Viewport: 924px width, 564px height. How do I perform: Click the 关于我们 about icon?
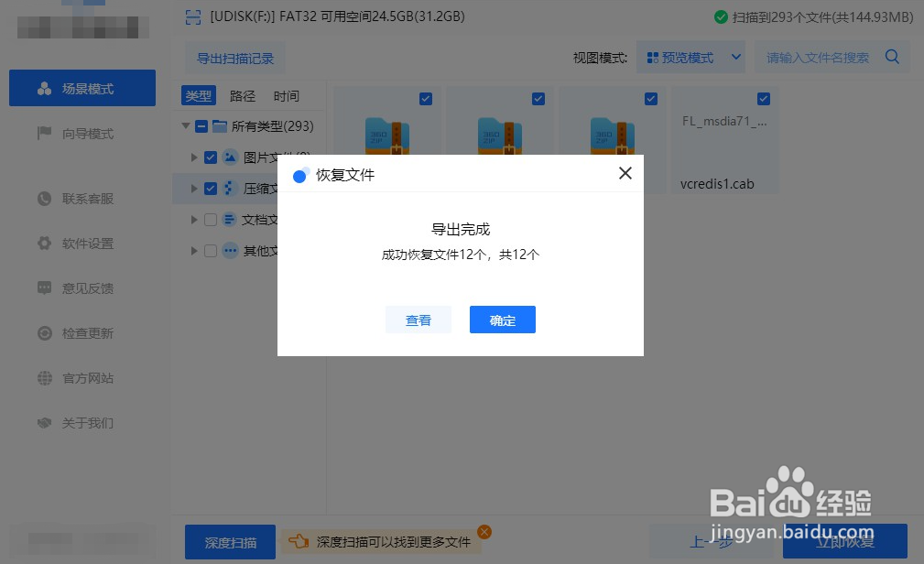coord(44,423)
